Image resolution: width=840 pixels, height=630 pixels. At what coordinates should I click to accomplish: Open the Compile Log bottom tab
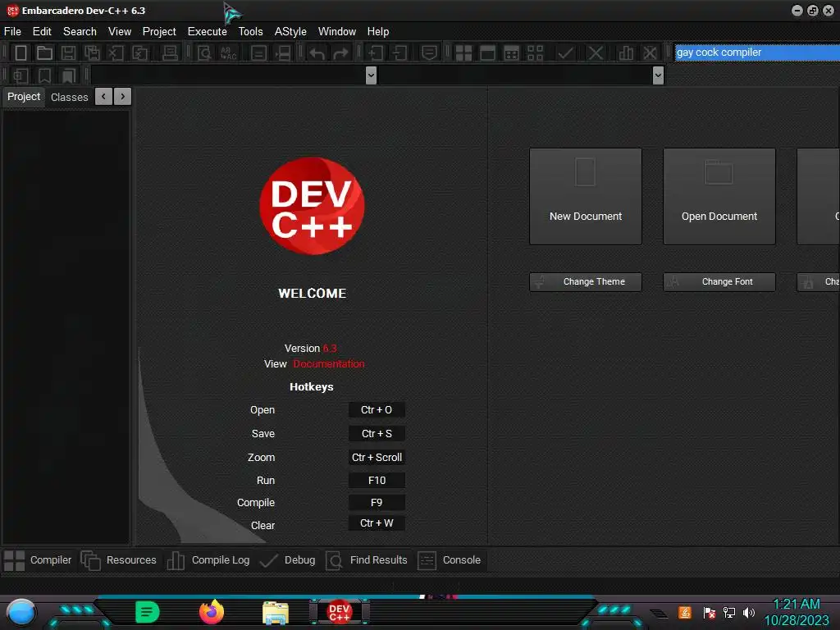208,560
